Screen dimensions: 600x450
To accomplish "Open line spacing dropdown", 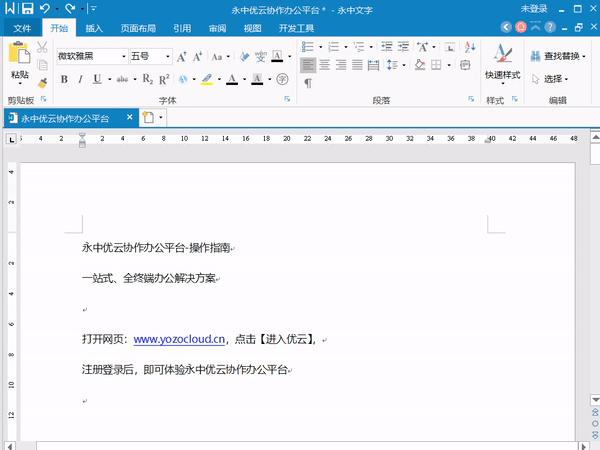I will coord(404,65).
